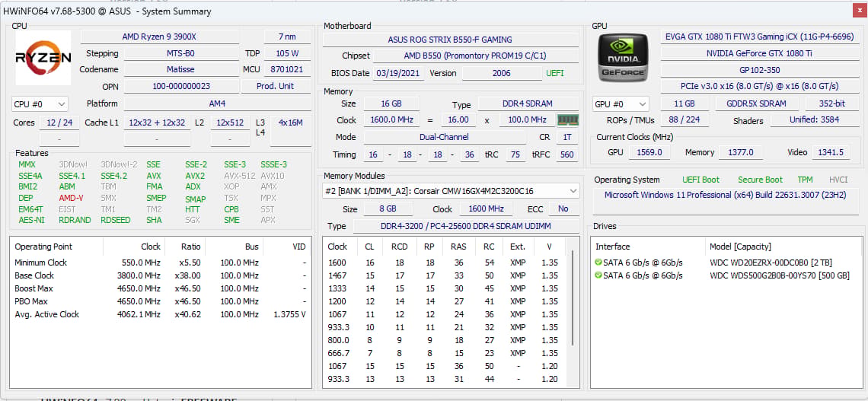This screenshot has height=401, width=868.
Task: Click the video clock 1341.5 value
Action: tap(831, 153)
